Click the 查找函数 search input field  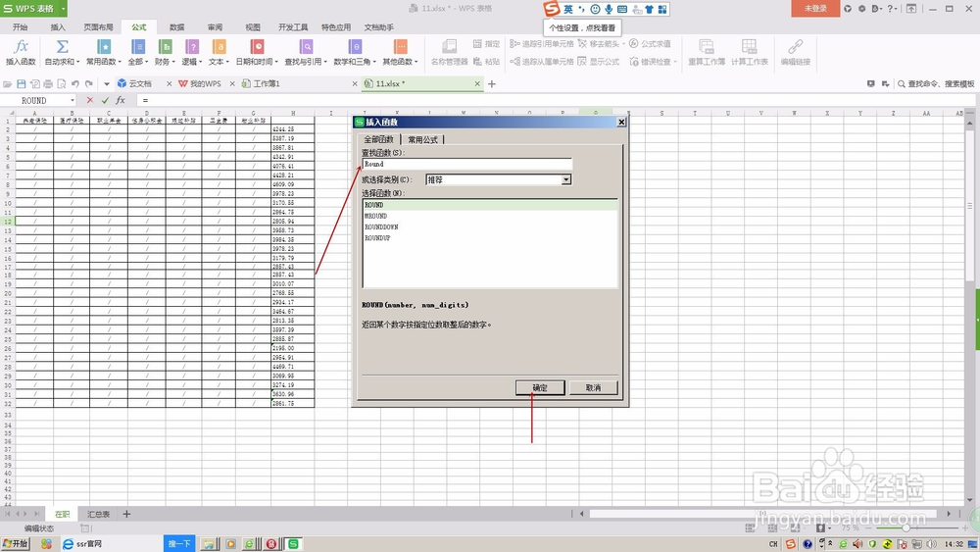tap(466, 164)
